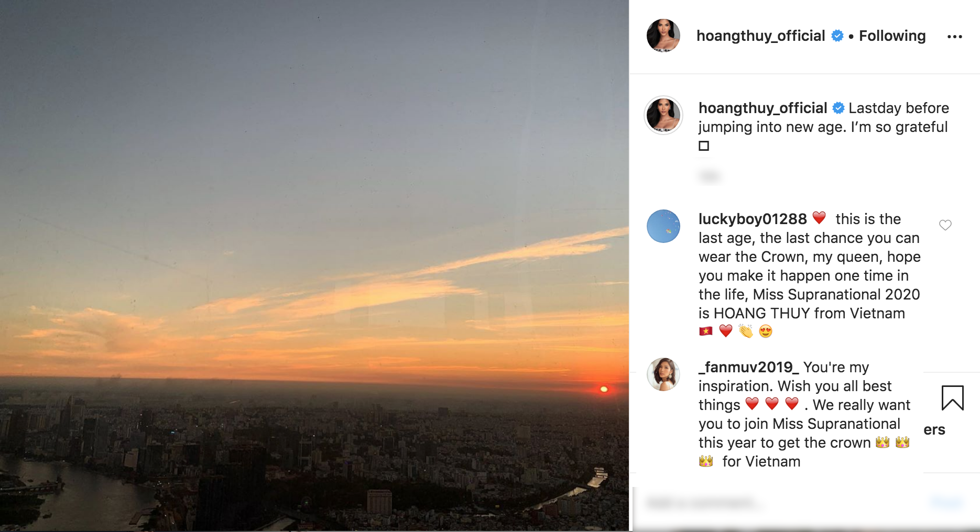Screen dimensions: 980x532
Task: Save the post with the bookmark icon
Action: coord(952,398)
